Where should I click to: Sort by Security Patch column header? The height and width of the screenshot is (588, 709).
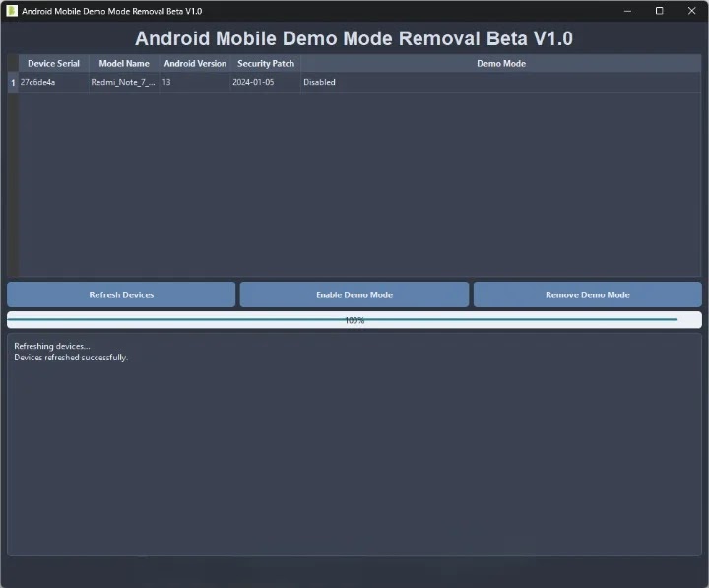coord(266,64)
